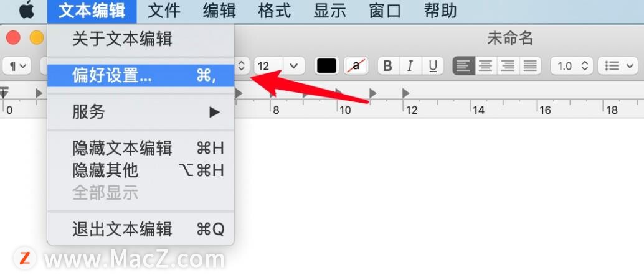The height and width of the screenshot is (275, 644).
Task: Open the black text color swatch
Action: (x=326, y=66)
